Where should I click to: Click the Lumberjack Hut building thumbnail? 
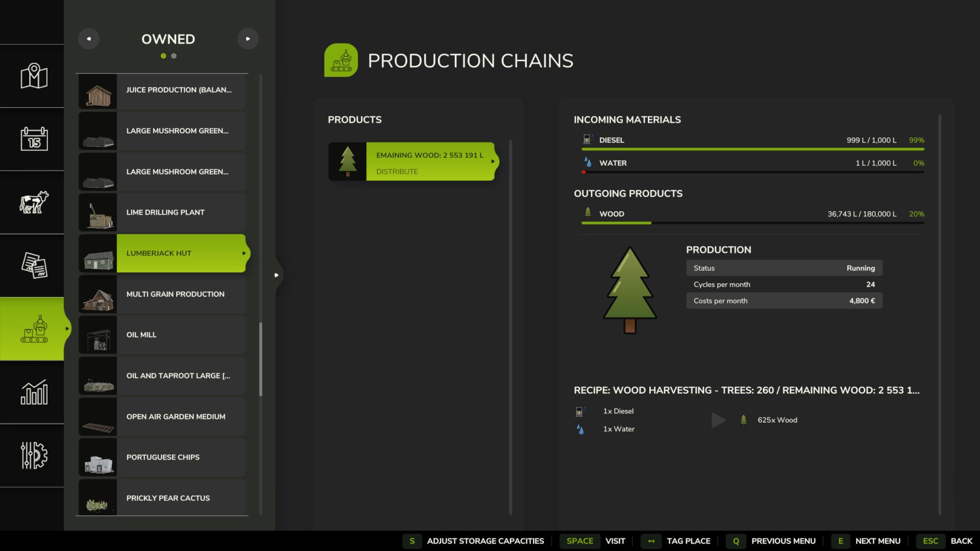97,254
